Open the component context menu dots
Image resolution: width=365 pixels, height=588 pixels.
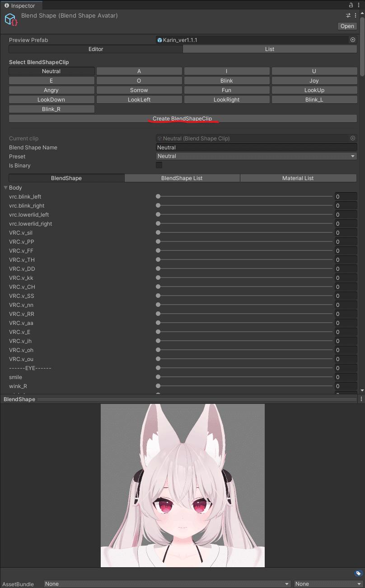coord(356,15)
